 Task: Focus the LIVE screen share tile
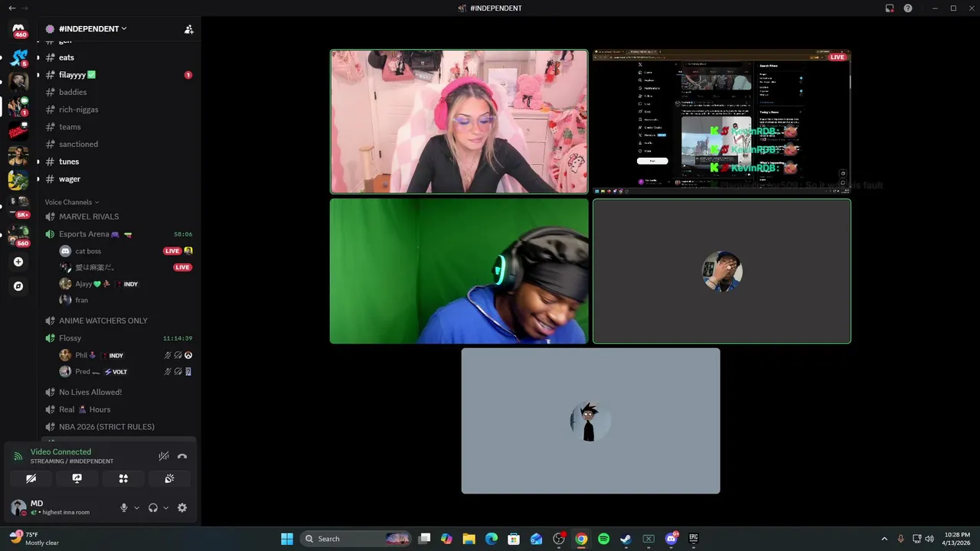coord(721,122)
